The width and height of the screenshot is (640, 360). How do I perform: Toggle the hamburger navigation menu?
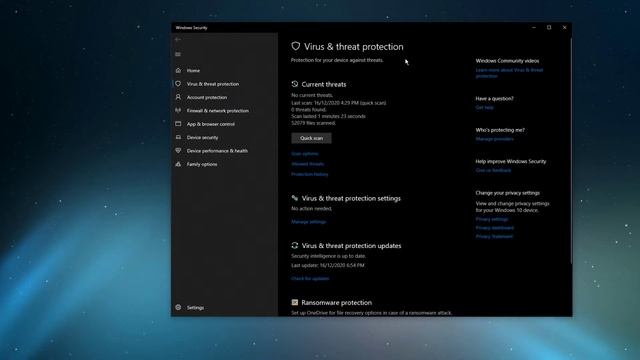[178, 54]
